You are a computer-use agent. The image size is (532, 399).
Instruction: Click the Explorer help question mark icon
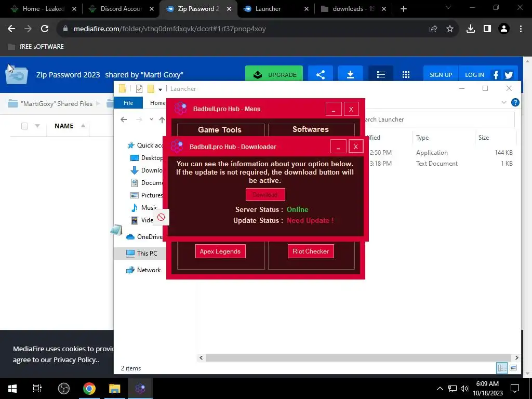515,102
